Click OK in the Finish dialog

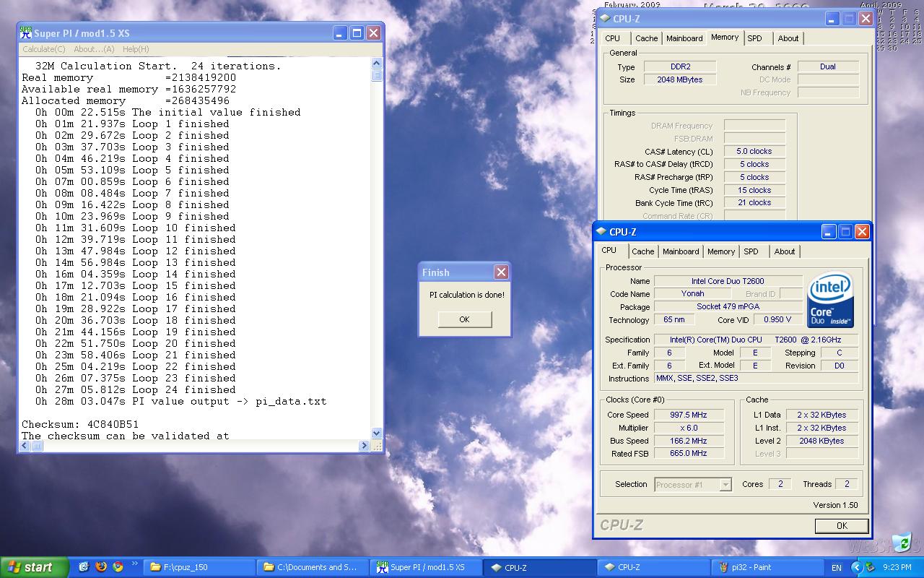(464, 319)
